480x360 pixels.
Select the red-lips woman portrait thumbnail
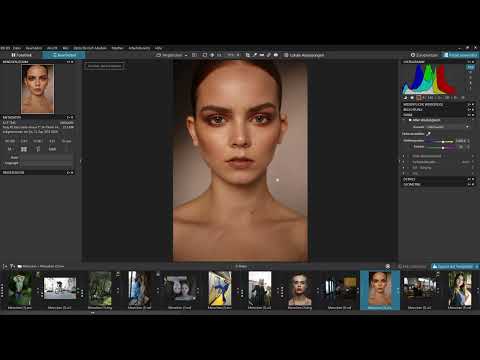pos(300,289)
